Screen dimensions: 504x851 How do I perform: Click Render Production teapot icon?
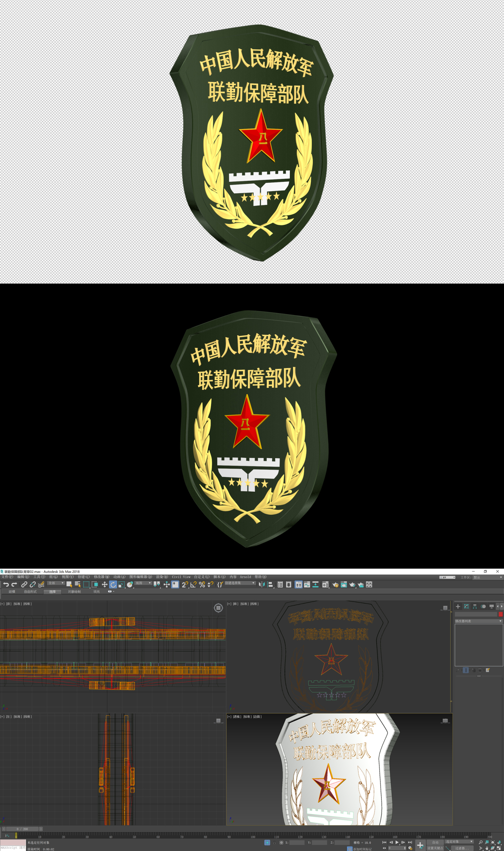pos(352,584)
